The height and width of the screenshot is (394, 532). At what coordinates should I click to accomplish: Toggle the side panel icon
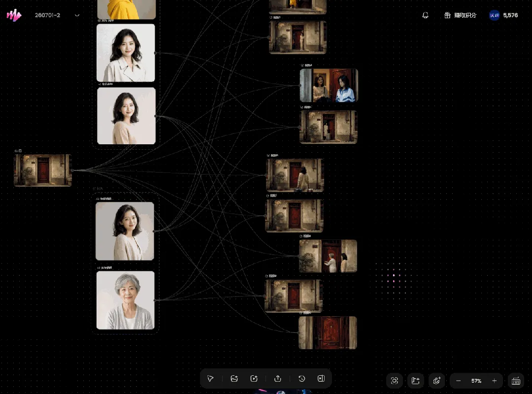pos(321,378)
